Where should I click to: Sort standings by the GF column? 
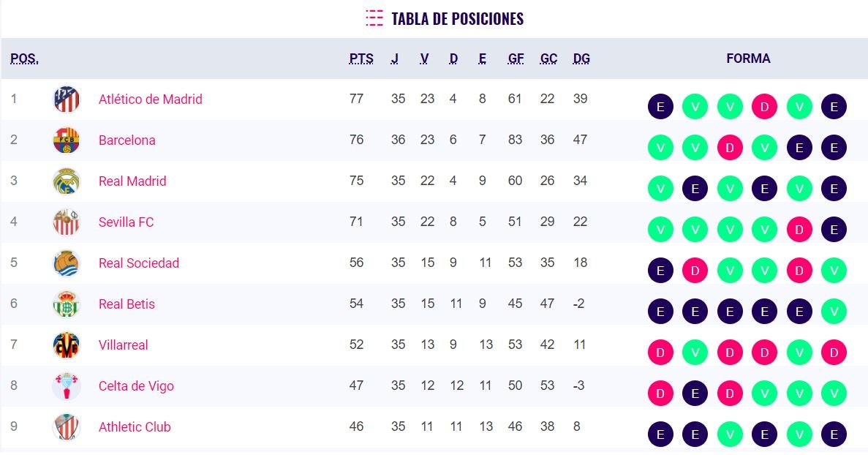[x=516, y=59]
